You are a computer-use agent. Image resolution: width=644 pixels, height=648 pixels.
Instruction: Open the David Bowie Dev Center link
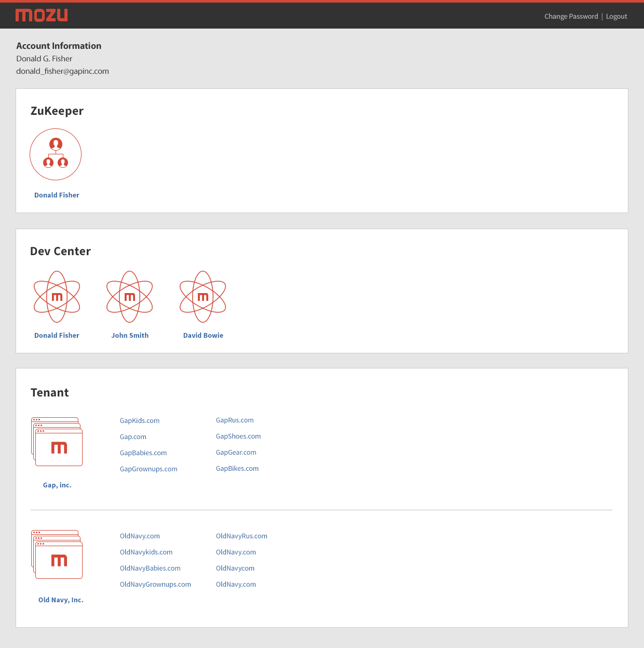pos(203,336)
